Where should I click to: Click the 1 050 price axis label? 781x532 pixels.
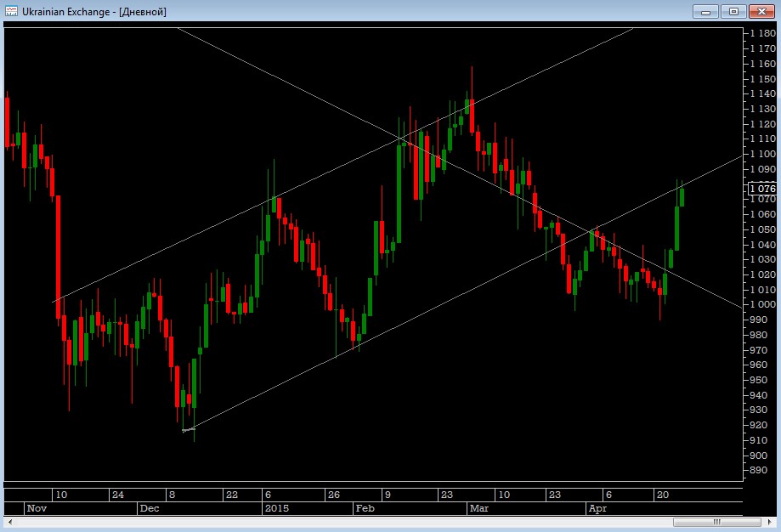point(762,229)
